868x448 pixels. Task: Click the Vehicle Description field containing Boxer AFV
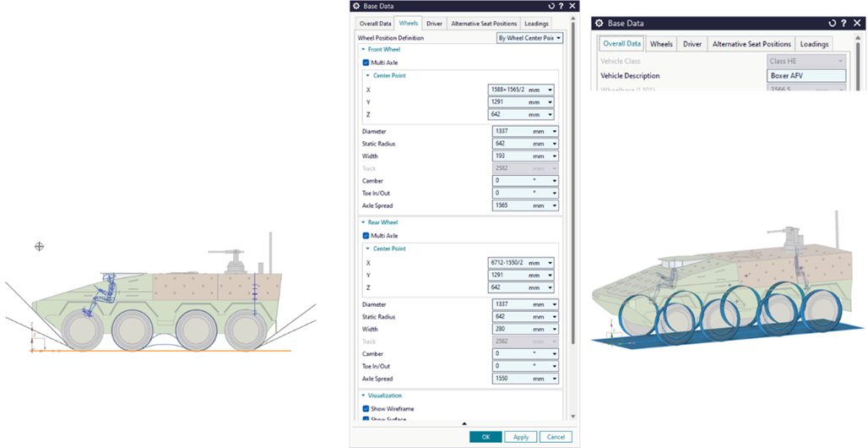click(x=806, y=75)
